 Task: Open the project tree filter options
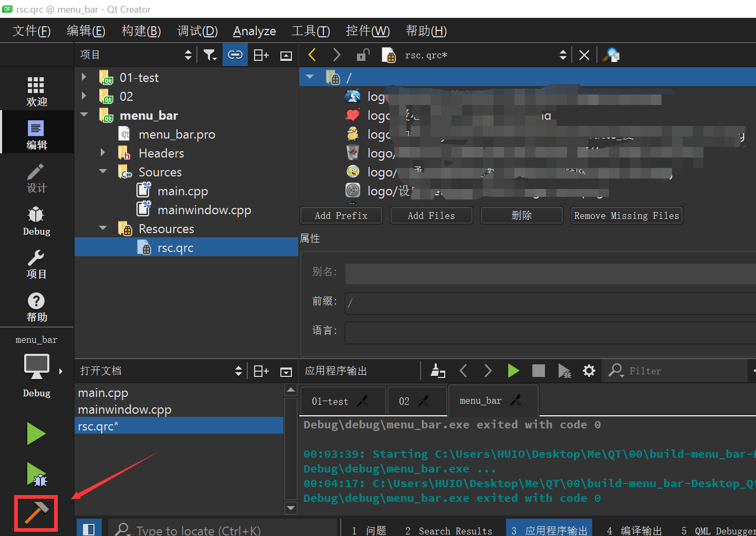[x=210, y=55]
